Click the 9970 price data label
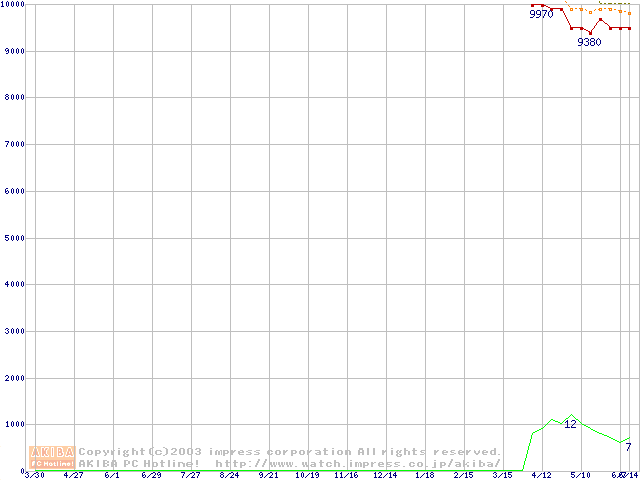 point(540,14)
